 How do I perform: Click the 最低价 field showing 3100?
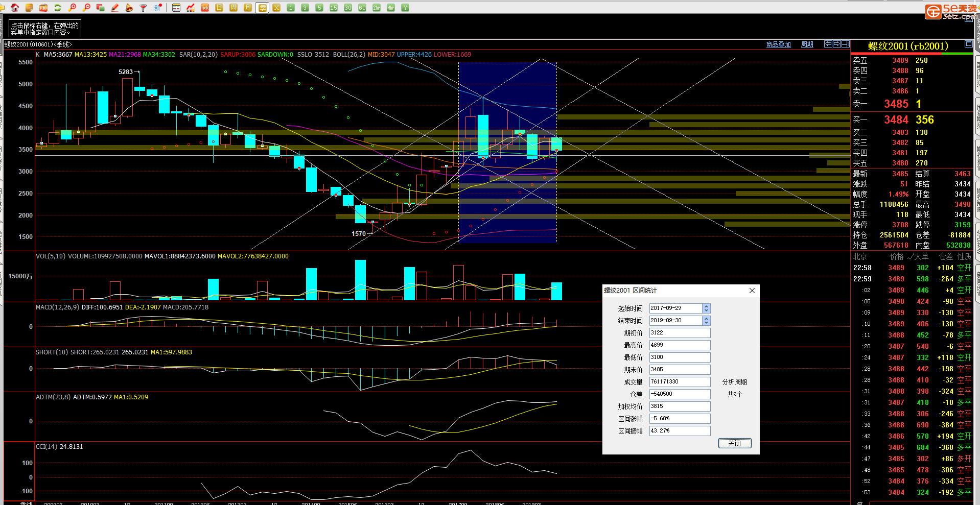point(680,357)
